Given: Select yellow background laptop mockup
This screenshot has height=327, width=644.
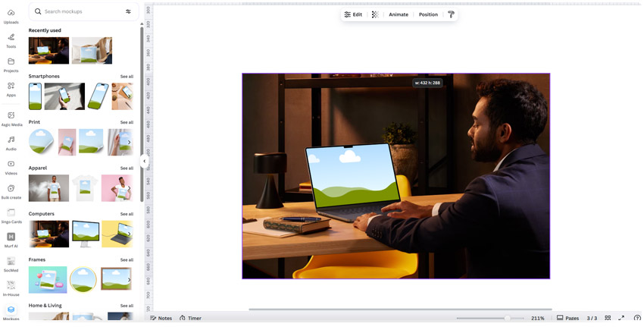Looking at the screenshot, I should [x=117, y=234].
